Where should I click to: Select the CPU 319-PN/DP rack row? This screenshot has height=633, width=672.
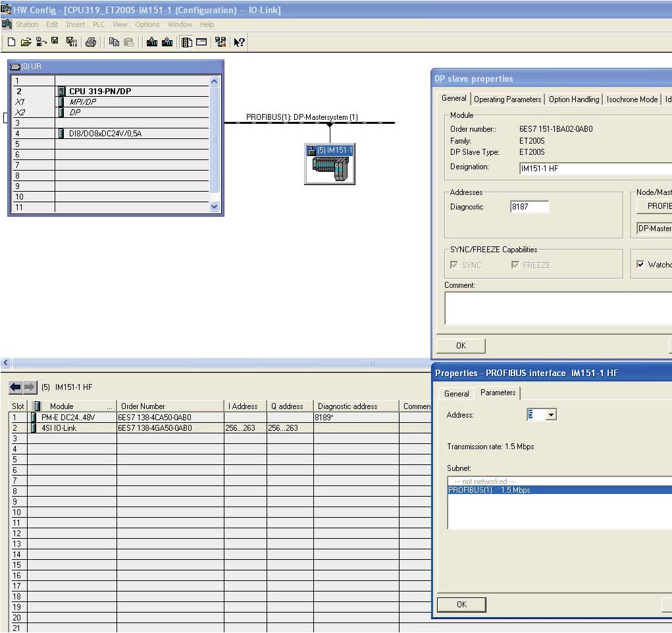coord(111,91)
